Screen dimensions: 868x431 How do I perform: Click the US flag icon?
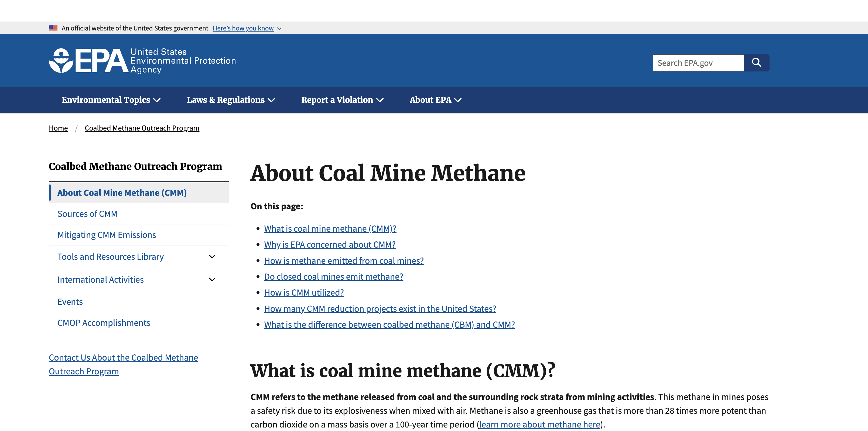[53, 28]
